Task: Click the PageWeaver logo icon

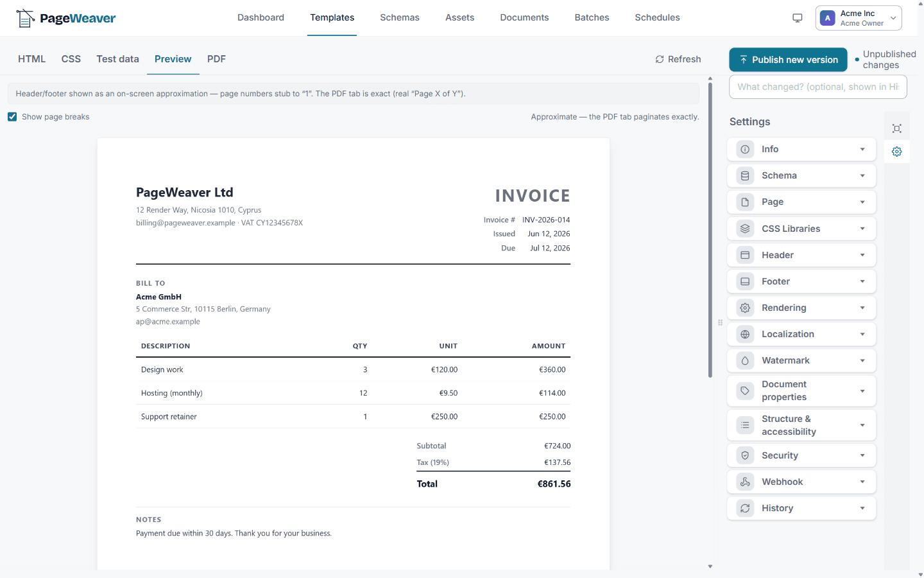Action: click(25, 18)
